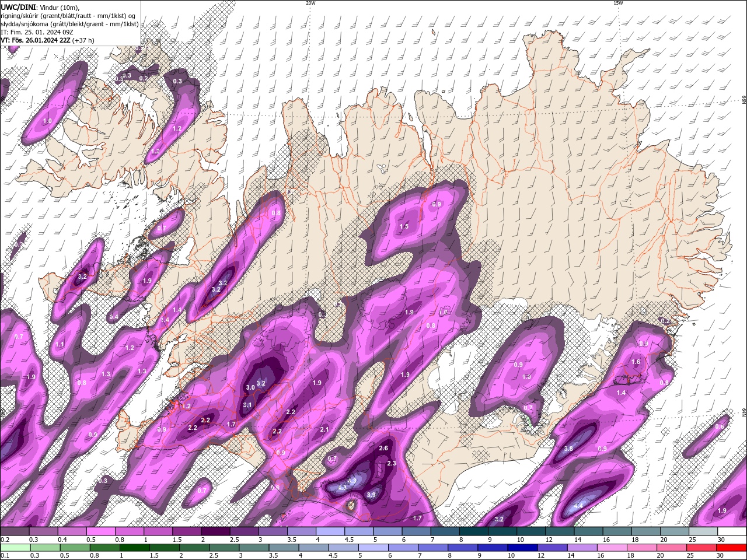
Task: Click the 20W longitude label
Action: point(310,3)
